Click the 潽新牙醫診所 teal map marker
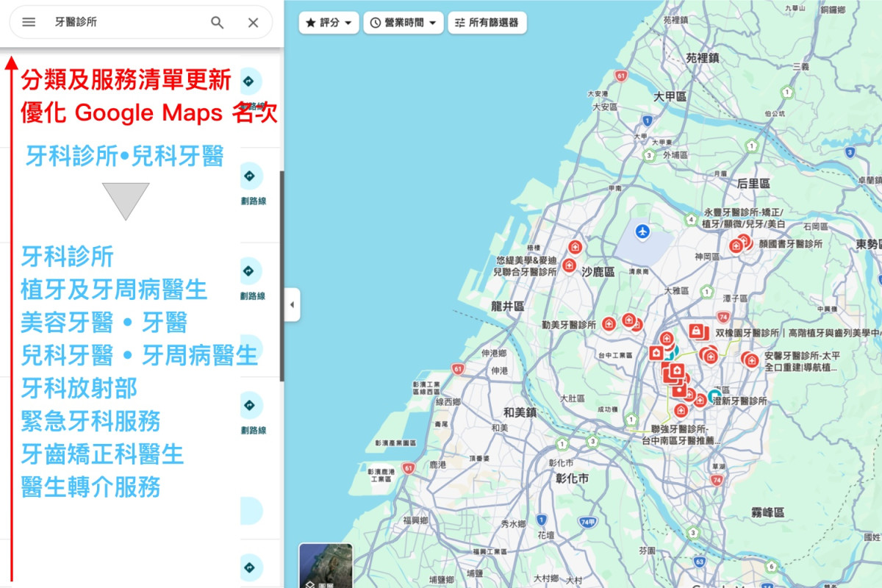Image resolution: width=882 pixels, height=588 pixels. pyautogui.click(x=714, y=395)
